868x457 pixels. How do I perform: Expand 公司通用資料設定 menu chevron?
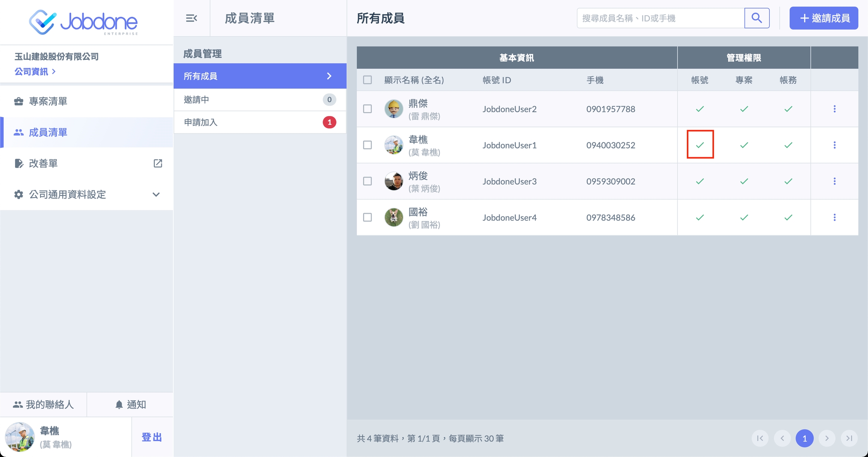156,195
